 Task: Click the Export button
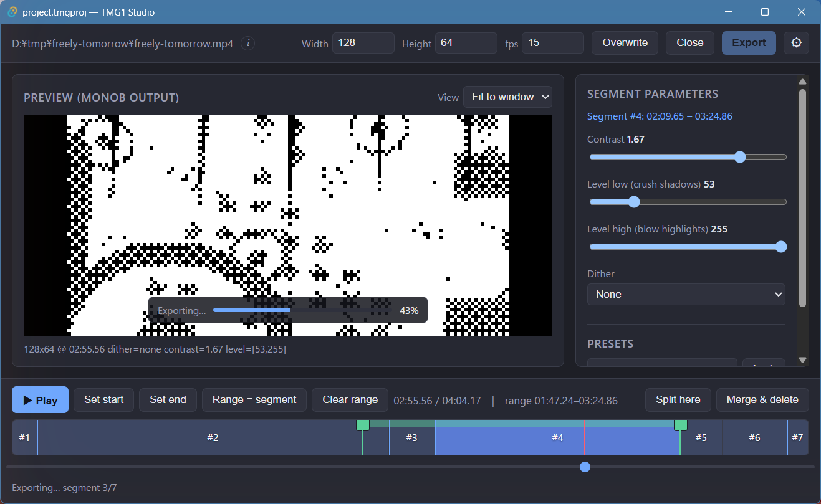(x=749, y=43)
